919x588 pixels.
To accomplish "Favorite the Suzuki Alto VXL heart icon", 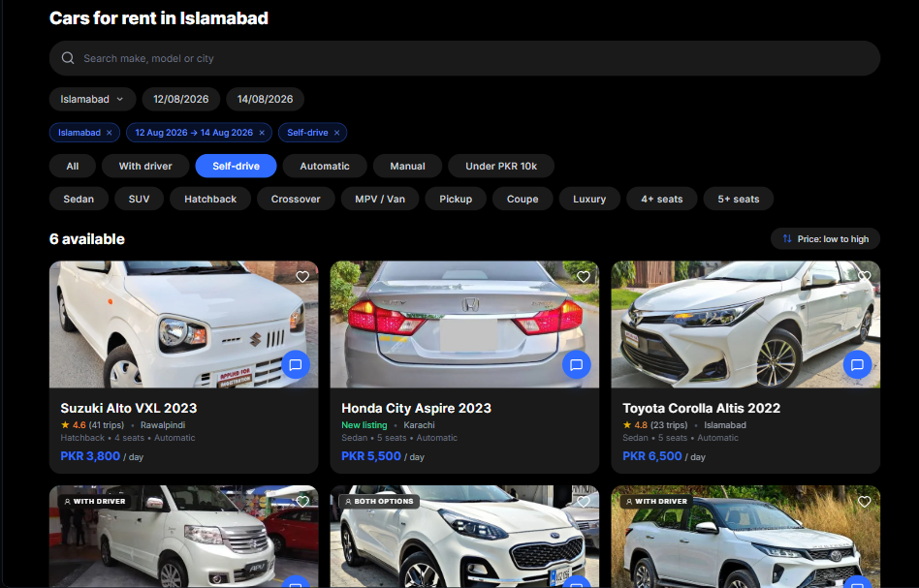I will [302, 276].
